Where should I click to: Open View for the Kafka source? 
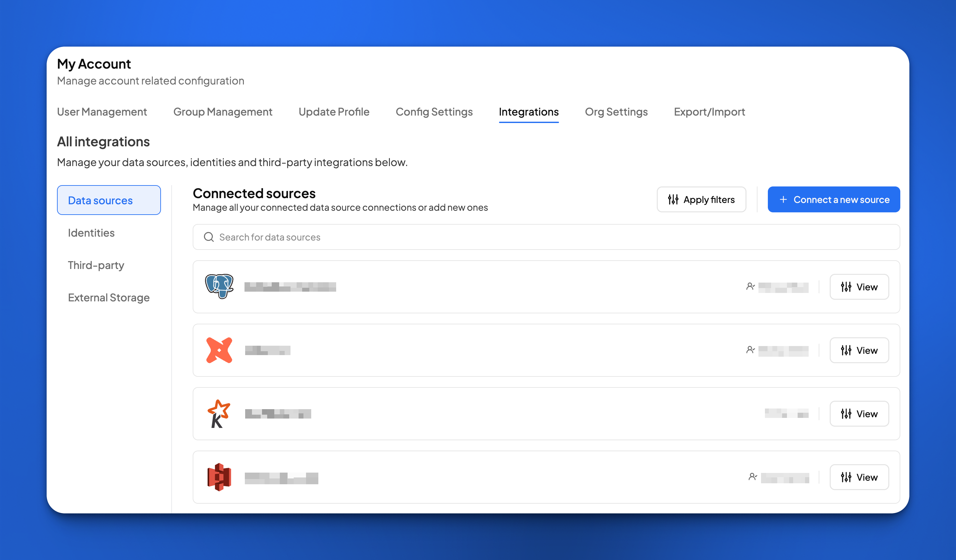(x=859, y=414)
